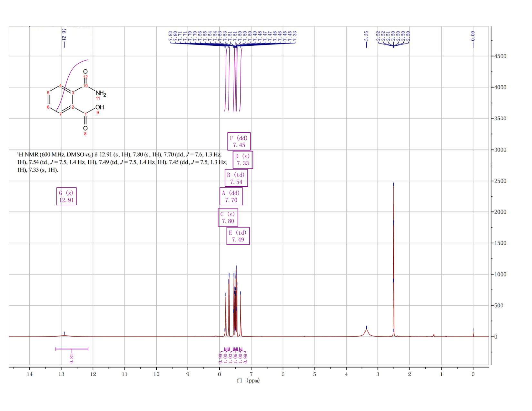Select multiplet box G (s) 12.91
The width and height of the screenshot is (532, 411).
point(66,196)
